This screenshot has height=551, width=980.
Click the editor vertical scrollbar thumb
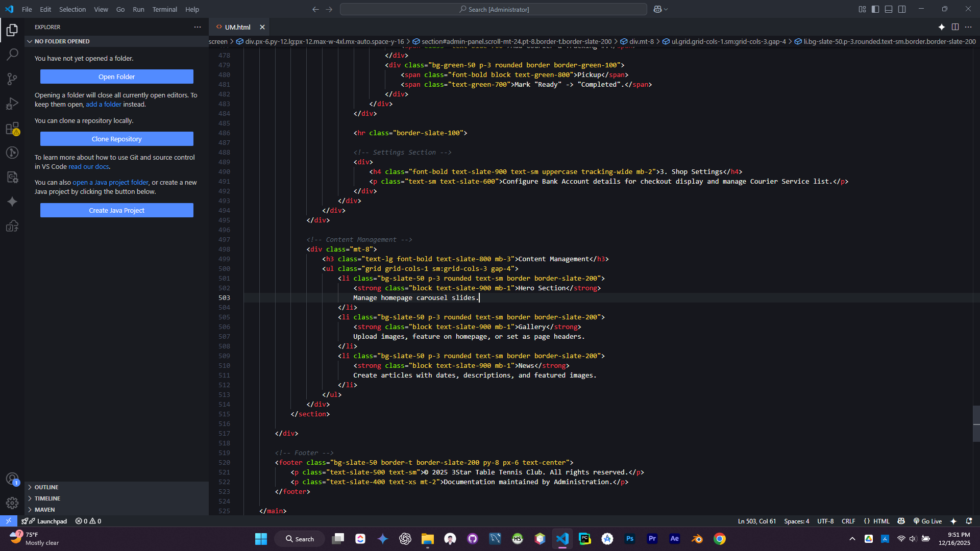tap(976, 423)
